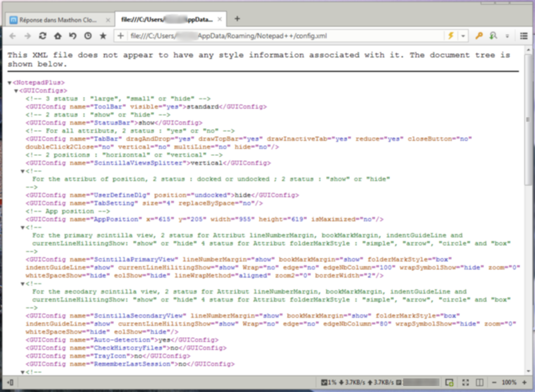Click the ScintillaViewsSplitter line
Viewport: 535px width, 392px height.
coord(148,163)
